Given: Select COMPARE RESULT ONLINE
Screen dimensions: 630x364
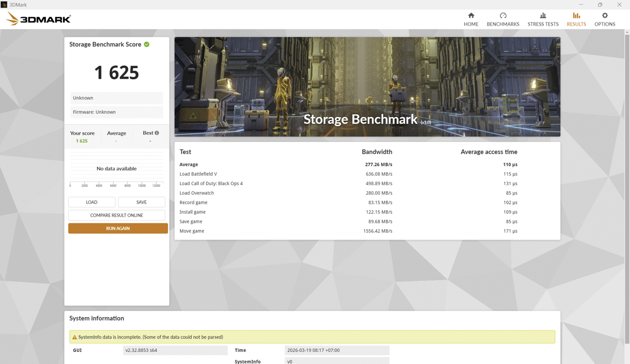Looking at the screenshot, I should pyautogui.click(x=116, y=215).
